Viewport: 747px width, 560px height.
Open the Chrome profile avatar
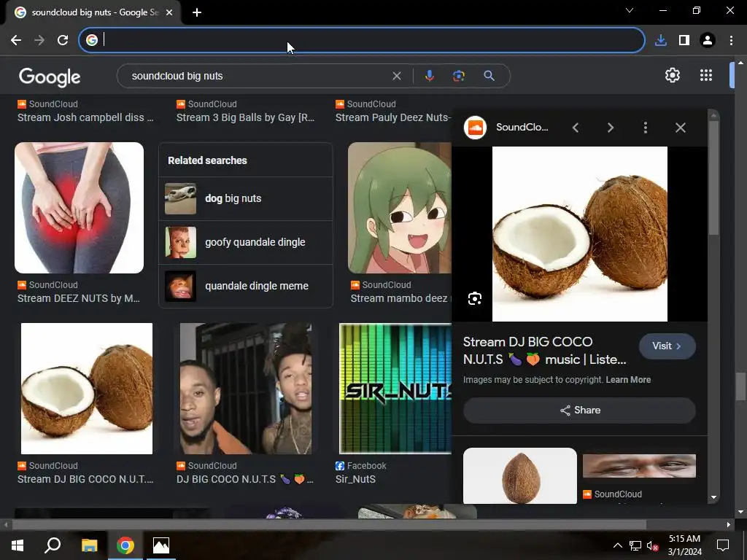pyautogui.click(x=708, y=40)
